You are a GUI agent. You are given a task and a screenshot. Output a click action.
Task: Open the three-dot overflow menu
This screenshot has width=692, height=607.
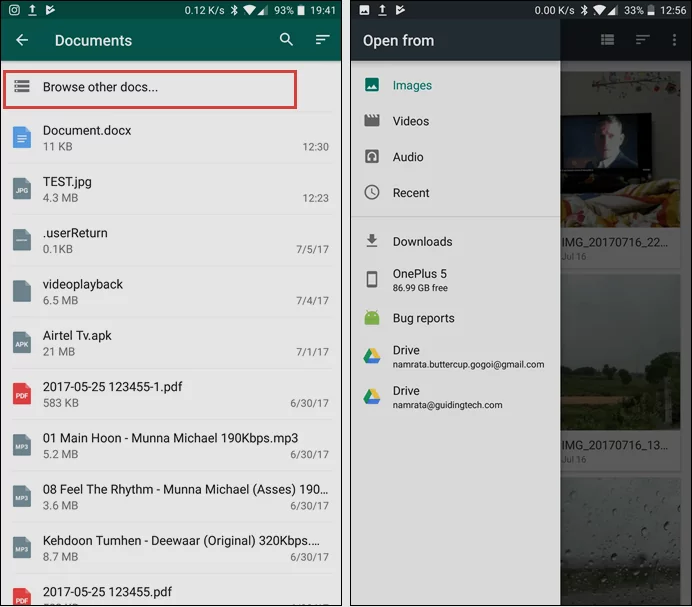click(674, 40)
